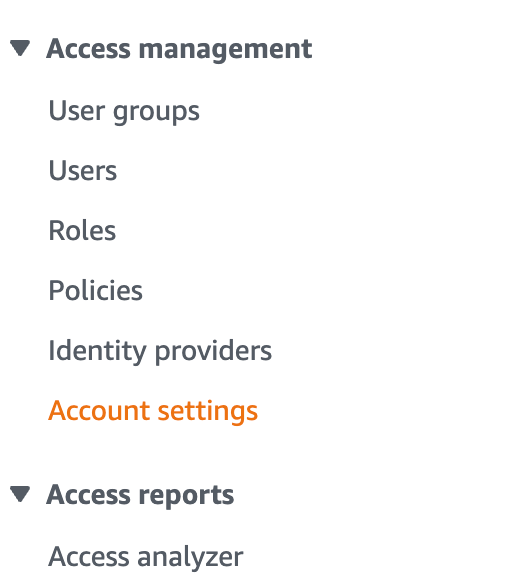The height and width of the screenshot is (584, 514).
Task: Go to Users in sidebar
Action: coord(83,171)
